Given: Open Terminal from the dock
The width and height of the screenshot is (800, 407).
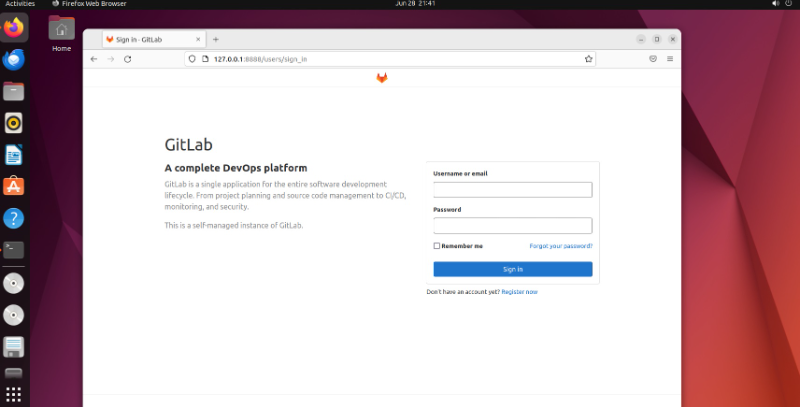Looking at the screenshot, I should click(x=14, y=250).
